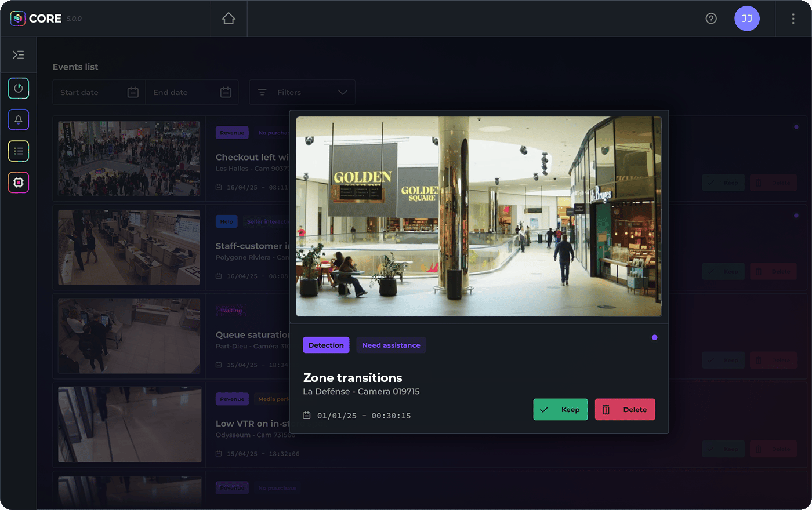Open the three-dot more options menu
The height and width of the screenshot is (510, 812).
pyautogui.click(x=793, y=19)
